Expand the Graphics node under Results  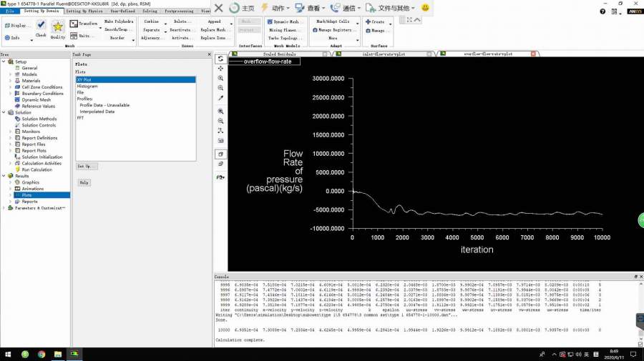coord(11,182)
